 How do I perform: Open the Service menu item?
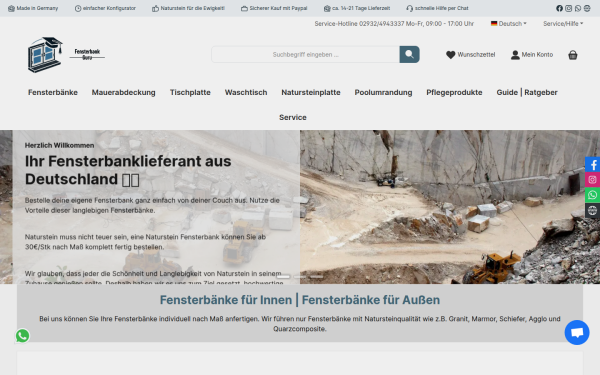(293, 117)
